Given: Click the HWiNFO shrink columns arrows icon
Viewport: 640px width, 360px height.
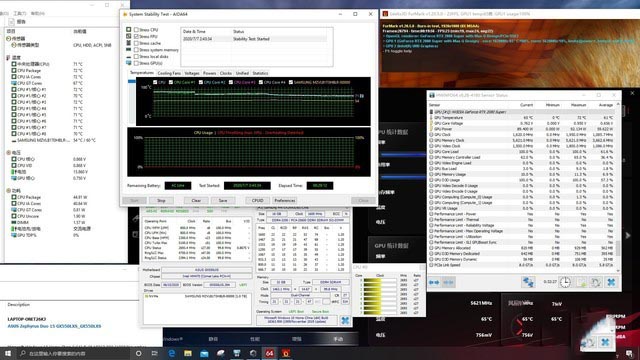Looking at the screenshot, I should pos(448,282).
